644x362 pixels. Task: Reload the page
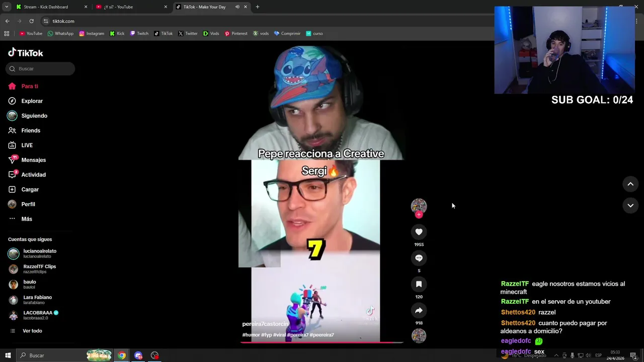pos(31,21)
